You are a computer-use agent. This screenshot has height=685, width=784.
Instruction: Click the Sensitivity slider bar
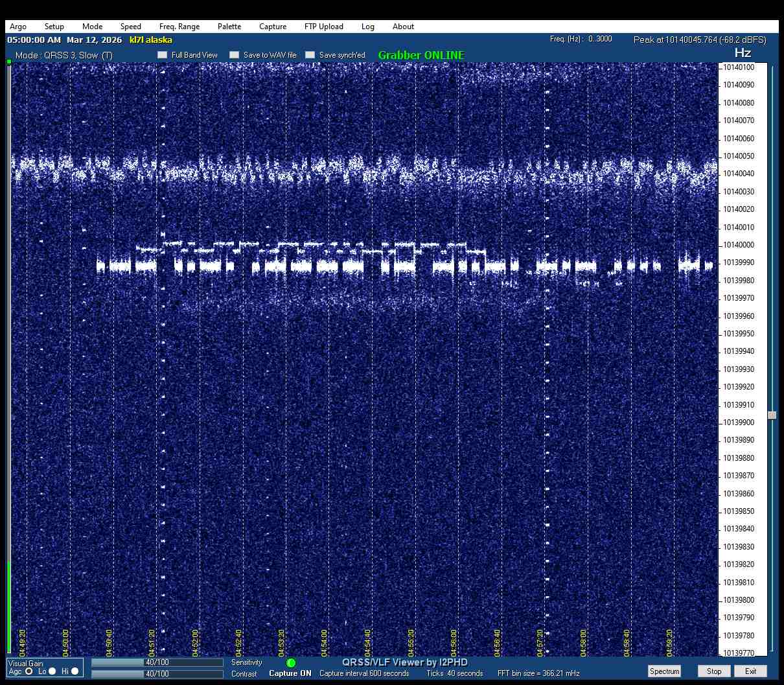[157, 662]
